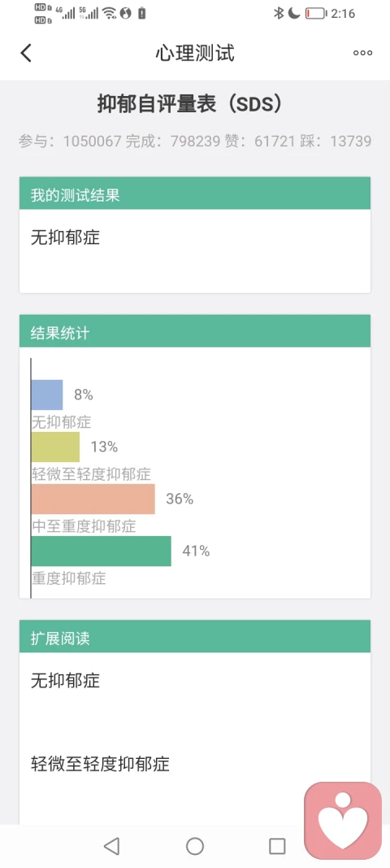Open the 轻微至轻度抑郁症 extended reading entry
The height and width of the screenshot is (868, 390).
point(100,765)
